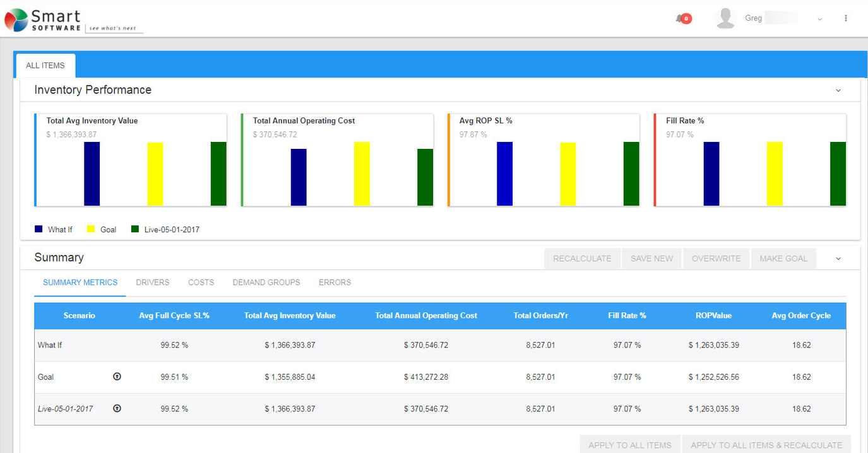868x453 pixels.
Task: Click the Goal operating cost $ 413,272.28
Action: click(x=426, y=377)
